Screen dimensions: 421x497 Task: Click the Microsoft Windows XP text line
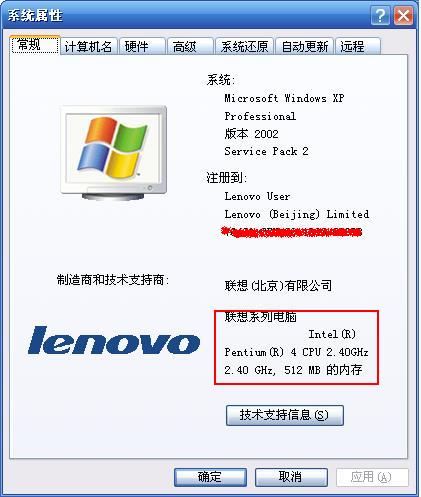[x=284, y=98]
